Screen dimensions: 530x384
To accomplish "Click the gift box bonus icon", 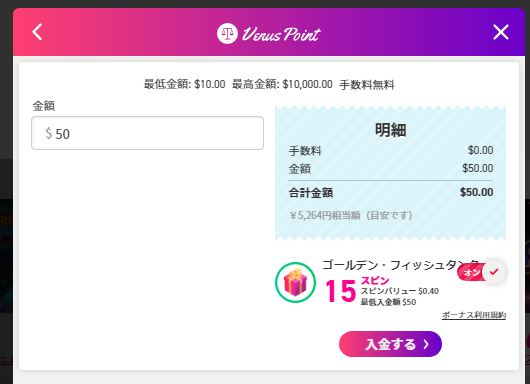I will [x=295, y=282].
